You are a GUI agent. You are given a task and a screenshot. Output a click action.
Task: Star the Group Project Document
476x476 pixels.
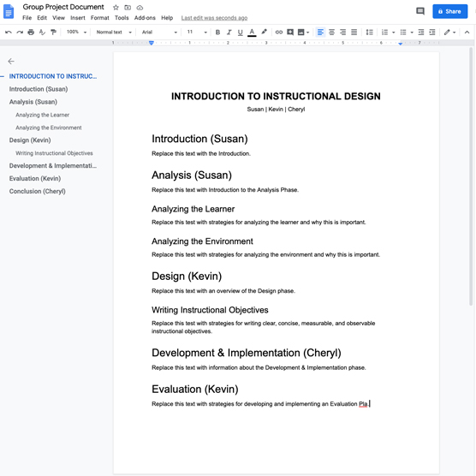tap(116, 8)
